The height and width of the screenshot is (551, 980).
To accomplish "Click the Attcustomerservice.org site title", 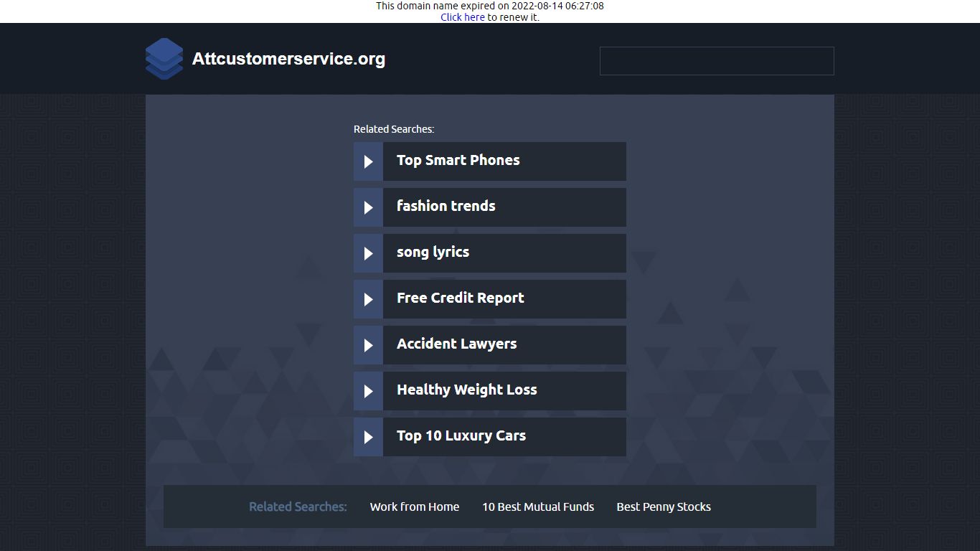I will coord(288,59).
